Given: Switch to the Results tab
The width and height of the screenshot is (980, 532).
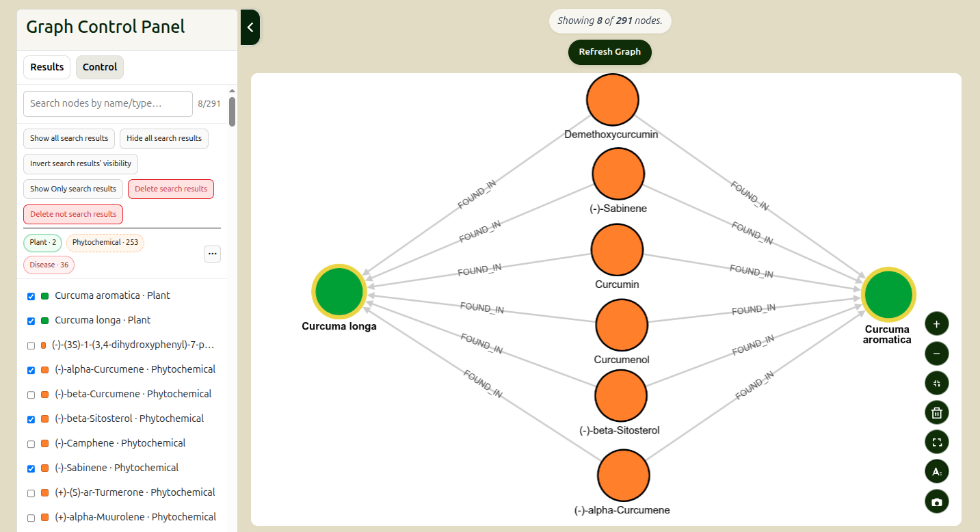Looking at the screenshot, I should pyautogui.click(x=47, y=67).
